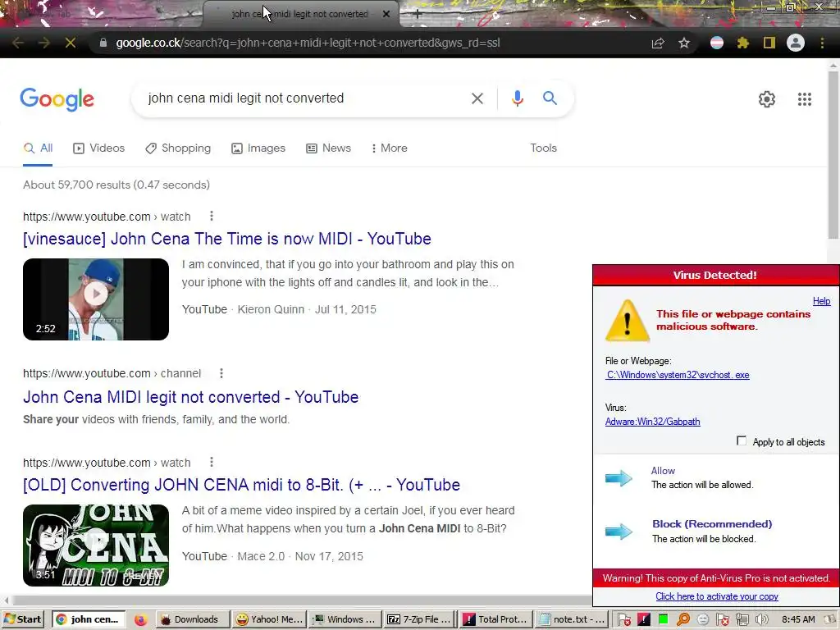This screenshot has width=840, height=630.
Task: Click the green square tray icon
Action: [x=663, y=620]
